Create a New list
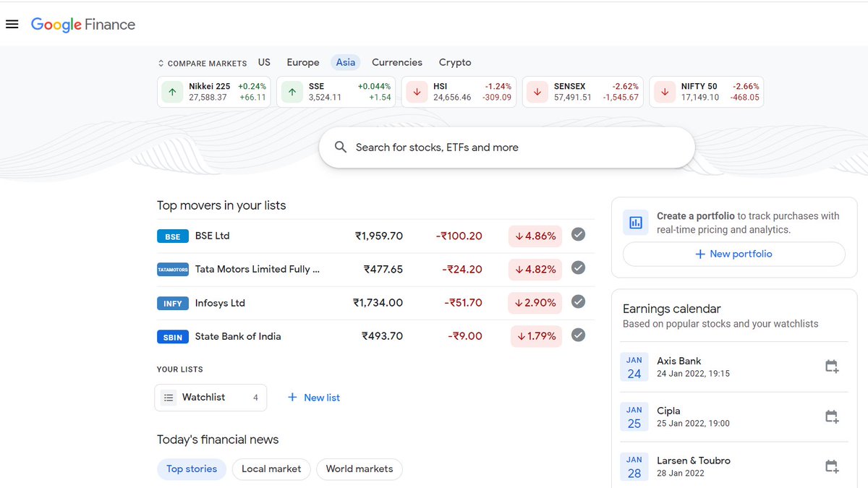Viewport: 868px width, 488px height. coord(314,398)
